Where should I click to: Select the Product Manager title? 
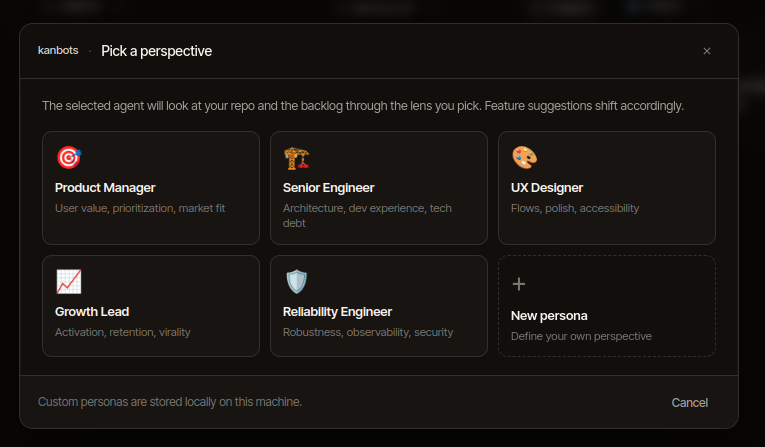[x=105, y=188]
